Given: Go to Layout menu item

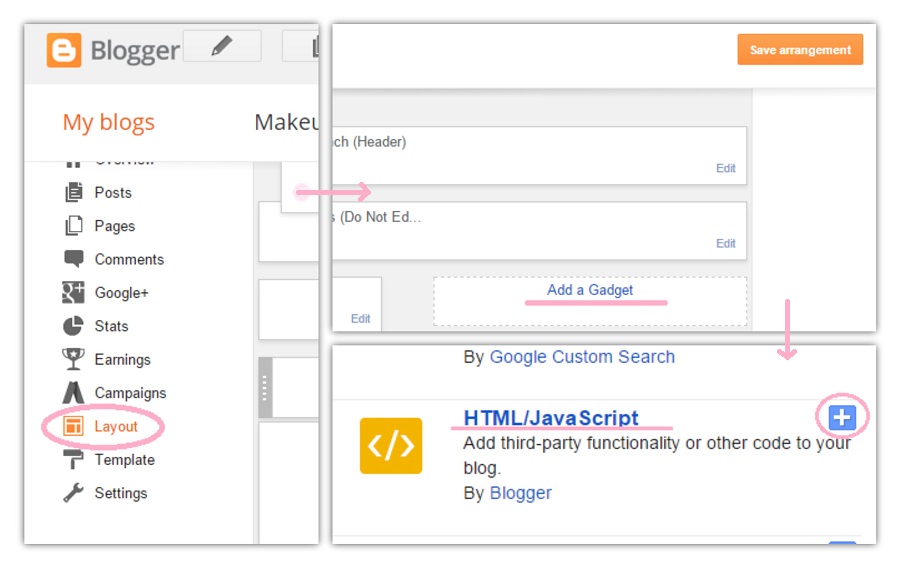Looking at the screenshot, I should (116, 426).
